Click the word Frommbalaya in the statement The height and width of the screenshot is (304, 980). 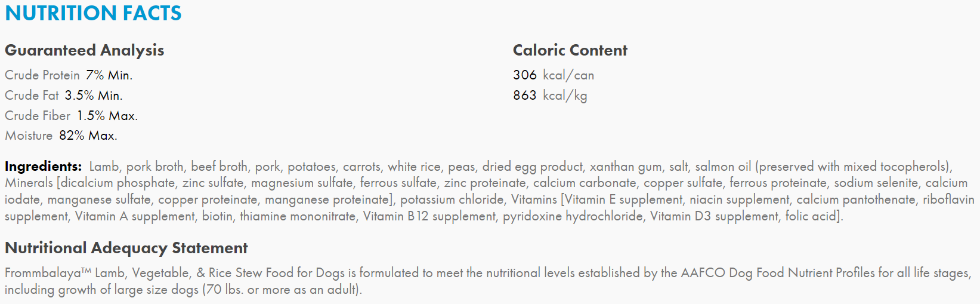(43, 273)
